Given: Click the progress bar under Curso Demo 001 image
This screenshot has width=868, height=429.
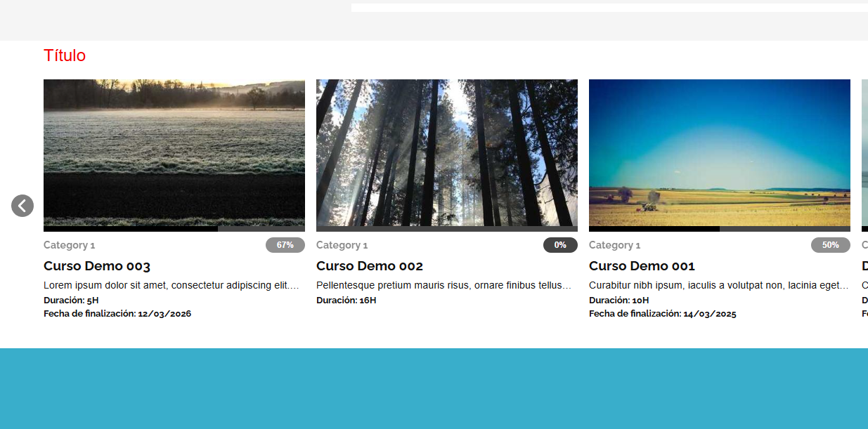Looking at the screenshot, I should point(720,229).
